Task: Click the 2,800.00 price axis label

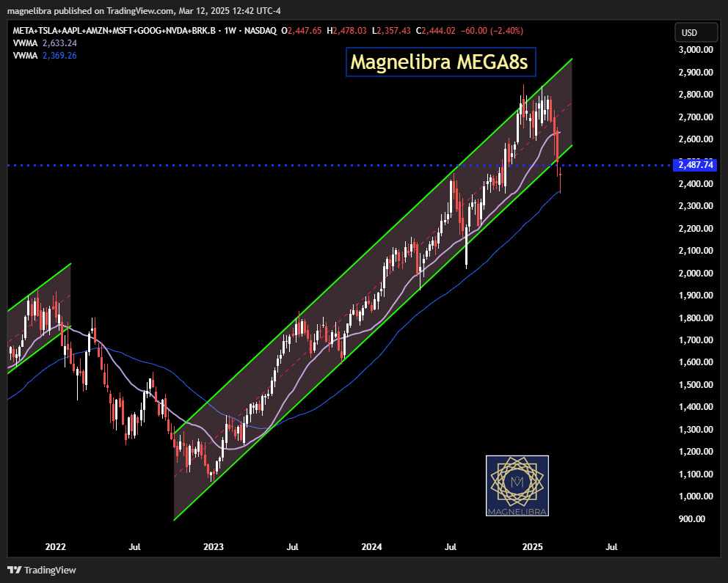Action: pyautogui.click(x=696, y=95)
